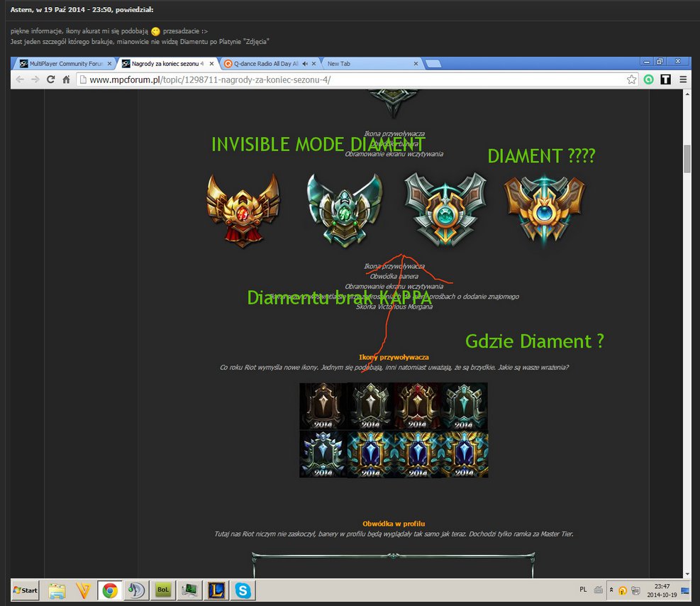
Task: Click the scrollbar up arrow
Action: tap(687, 94)
